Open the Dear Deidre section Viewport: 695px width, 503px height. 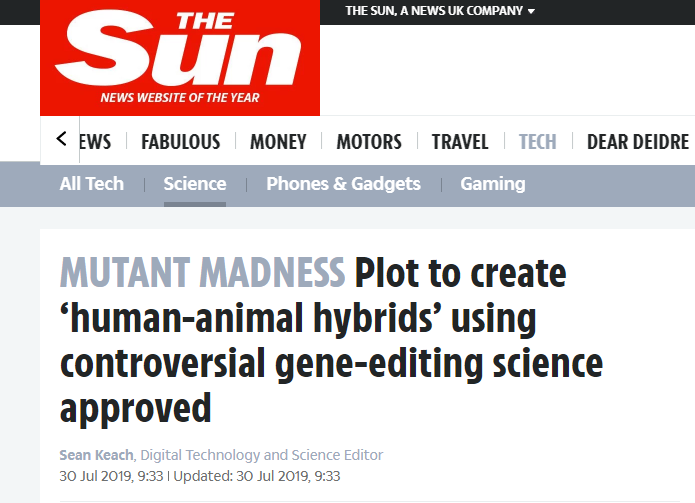638,142
